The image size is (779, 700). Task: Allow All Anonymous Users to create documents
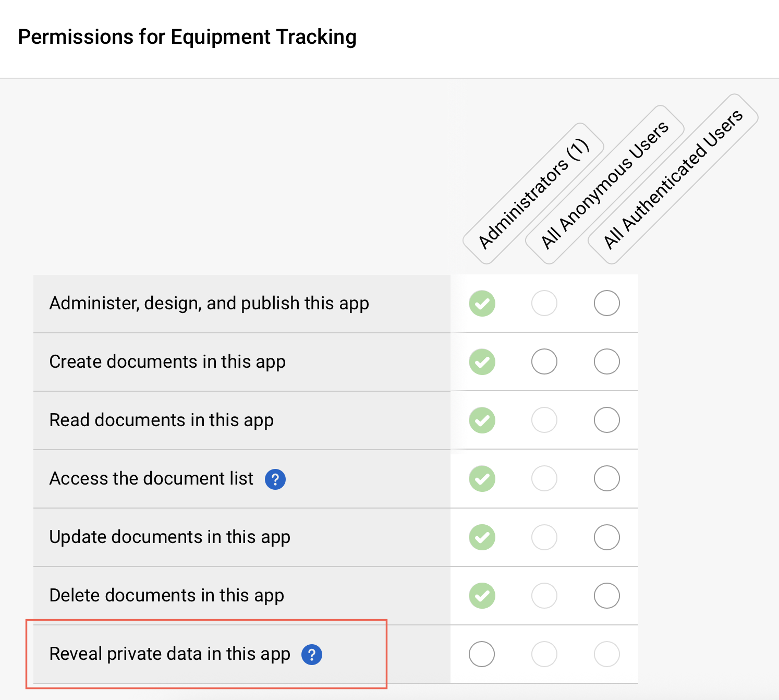click(544, 361)
